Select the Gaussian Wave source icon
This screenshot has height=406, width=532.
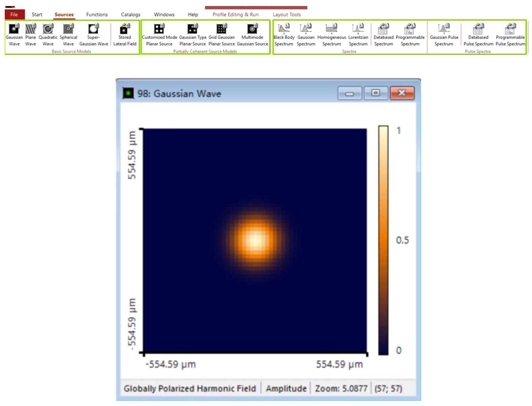[x=14, y=29]
